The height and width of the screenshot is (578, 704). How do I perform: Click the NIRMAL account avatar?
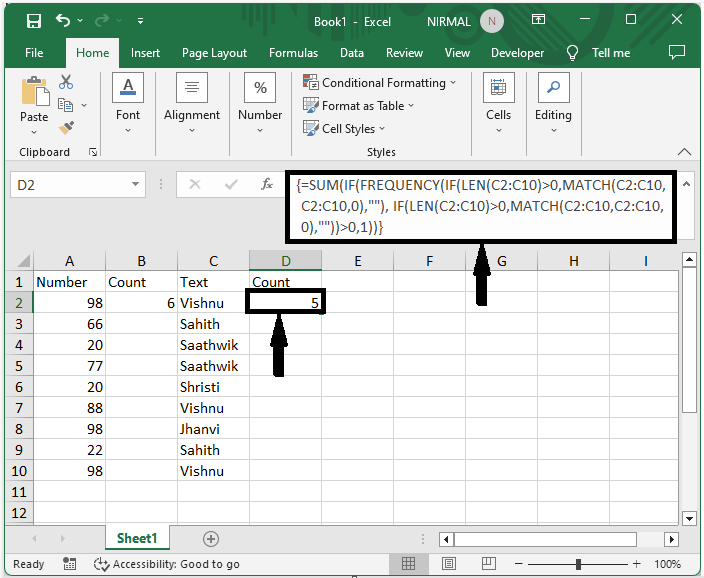(492, 21)
